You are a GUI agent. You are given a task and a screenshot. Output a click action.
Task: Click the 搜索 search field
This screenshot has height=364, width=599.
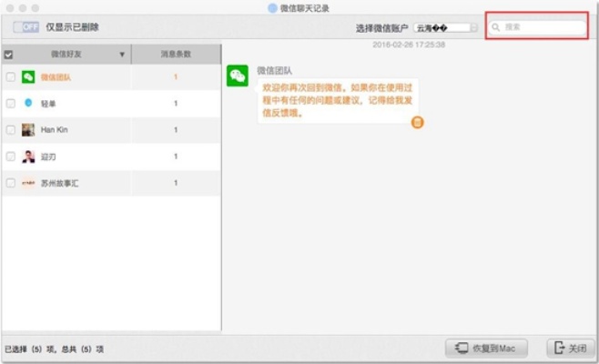(537, 27)
